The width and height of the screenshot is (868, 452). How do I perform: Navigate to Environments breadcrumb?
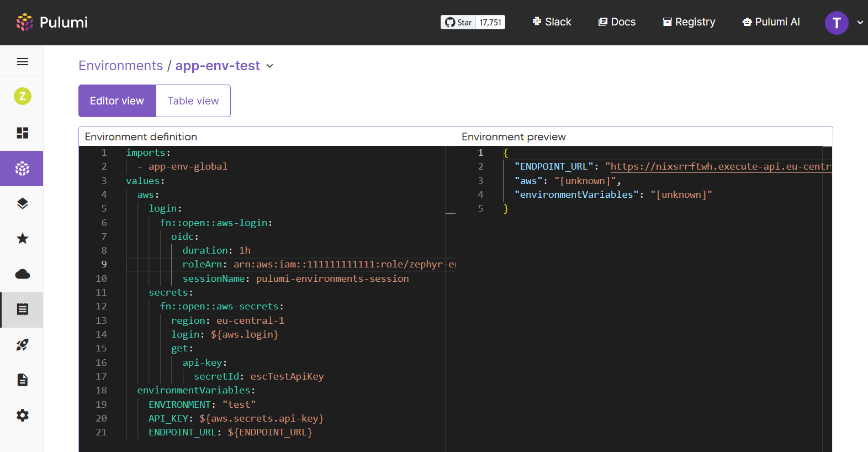pos(120,66)
